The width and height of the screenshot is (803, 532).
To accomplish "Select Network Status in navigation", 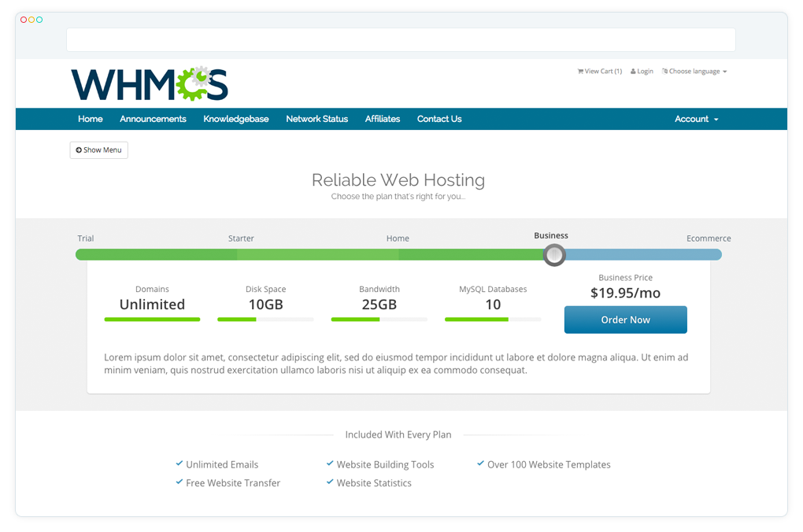I will pos(317,119).
